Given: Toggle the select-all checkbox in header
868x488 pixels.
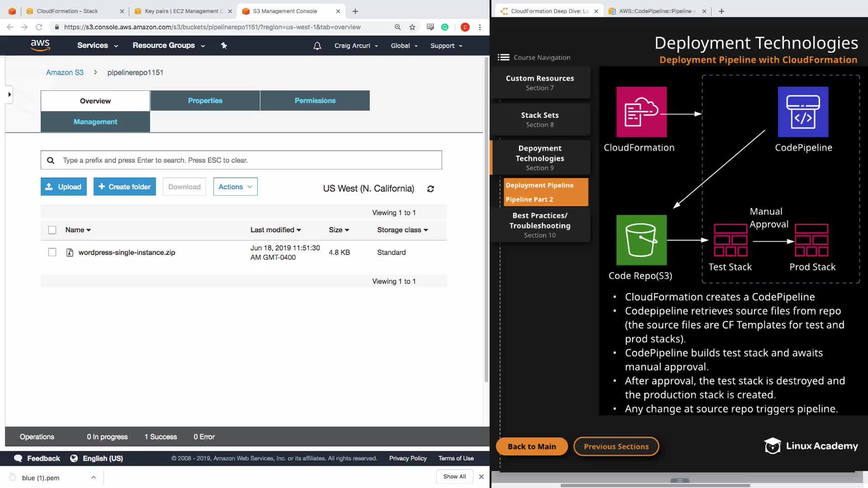Looking at the screenshot, I should coord(52,230).
